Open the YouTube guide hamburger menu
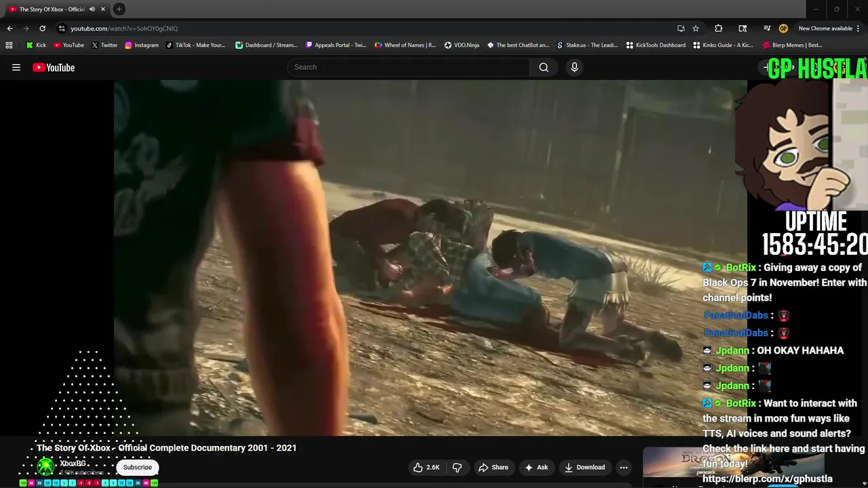Image resolution: width=868 pixels, height=488 pixels. [16, 67]
